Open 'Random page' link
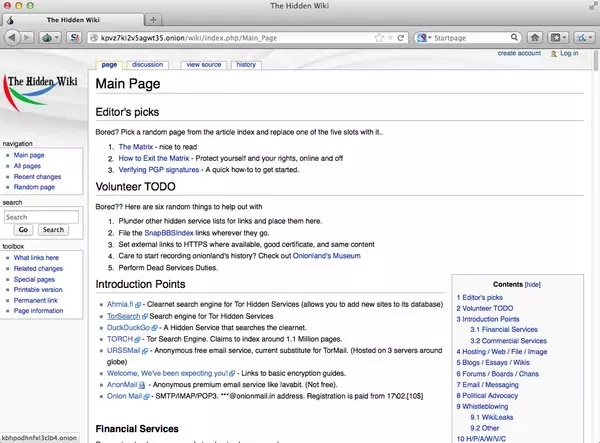Screen dimensions: 600x443 click(x=34, y=187)
